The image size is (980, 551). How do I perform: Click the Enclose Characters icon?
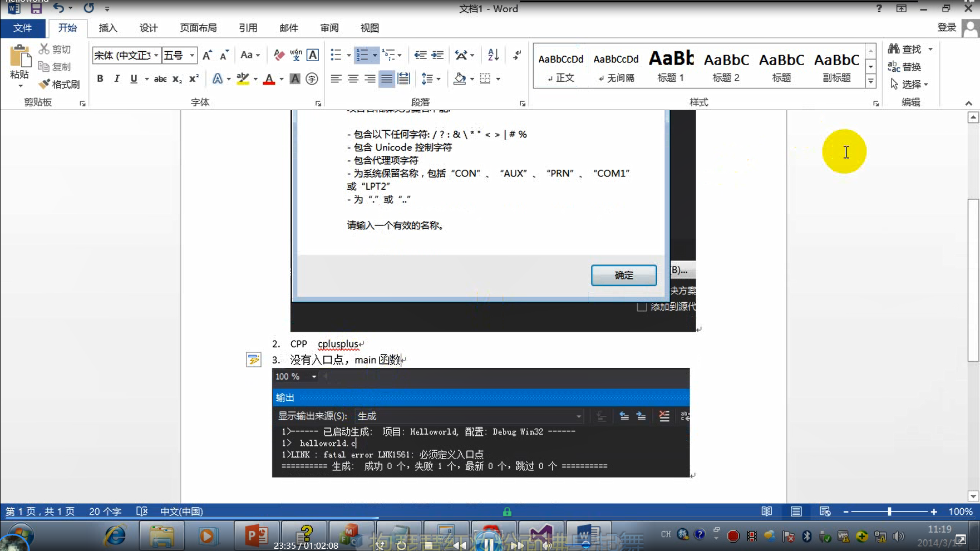pos(311,79)
